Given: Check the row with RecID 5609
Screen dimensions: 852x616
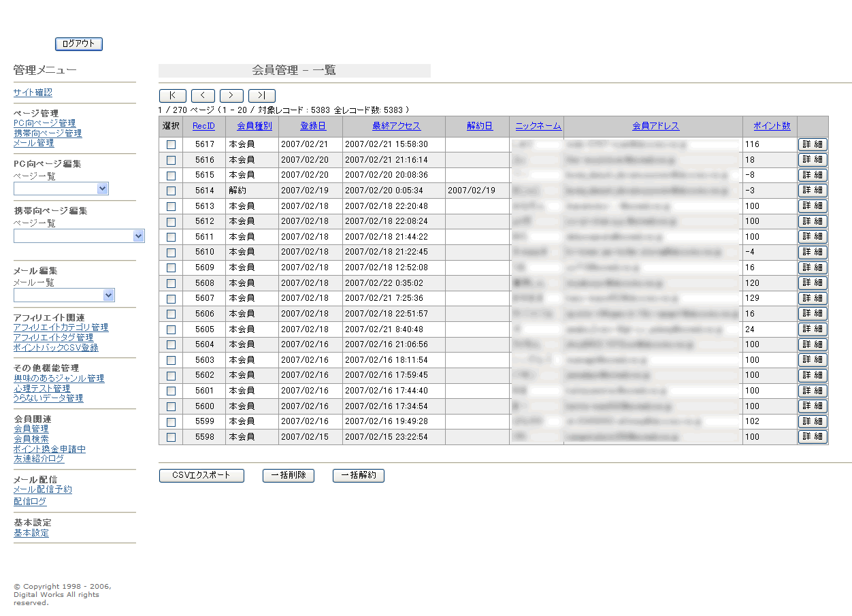Looking at the screenshot, I should coord(171,268).
